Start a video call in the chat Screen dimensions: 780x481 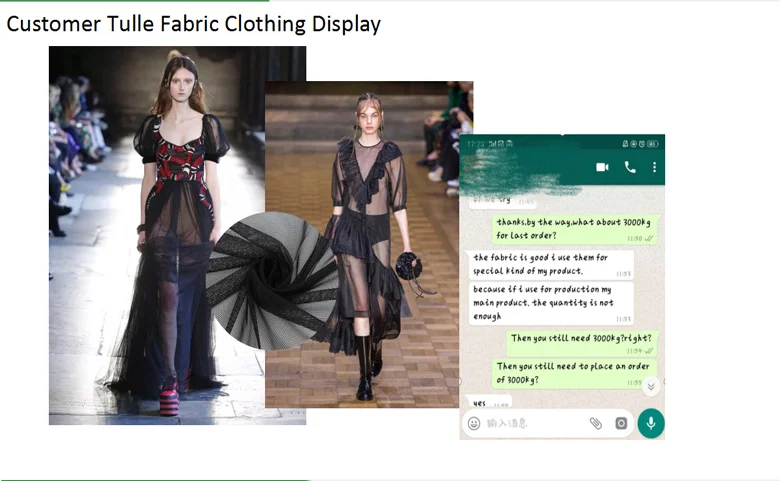[602, 167]
